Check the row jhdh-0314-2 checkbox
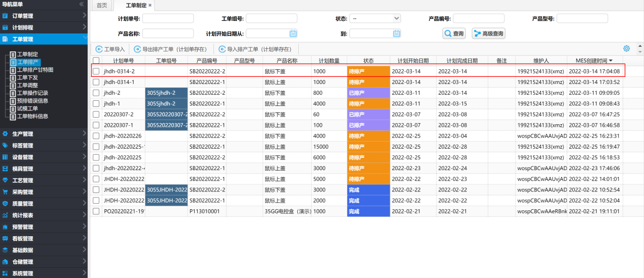This screenshot has height=278, width=644. point(96,71)
